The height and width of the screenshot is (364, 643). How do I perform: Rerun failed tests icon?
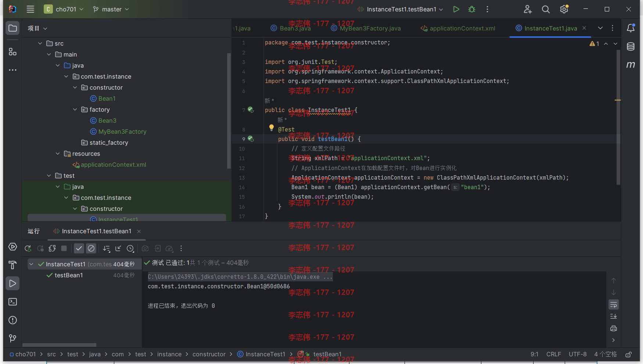tap(40, 249)
